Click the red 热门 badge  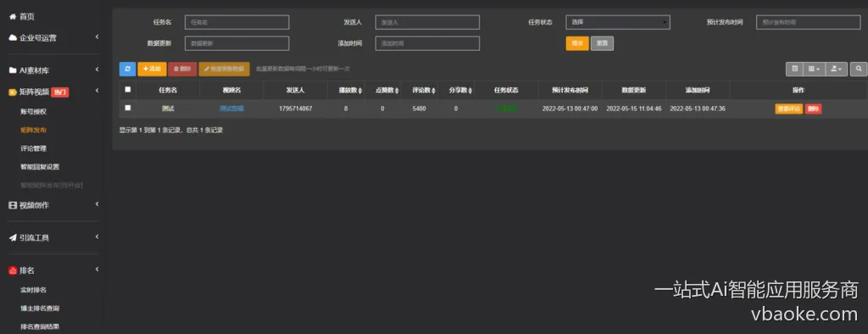click(60, 92)
